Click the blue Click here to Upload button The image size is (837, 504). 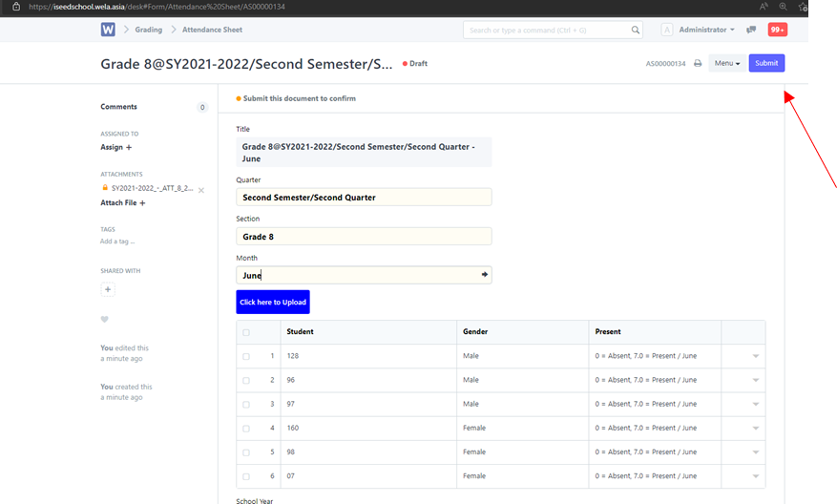[273, 303]
